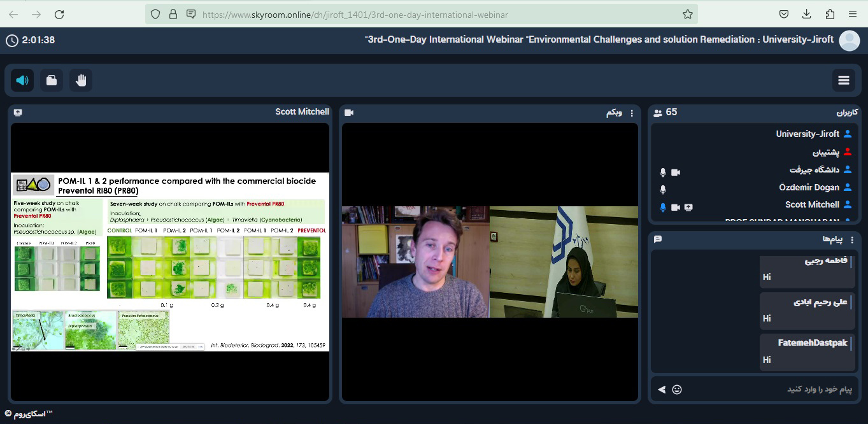Click the message from علی رحیم ابادی

click(807, 311)
